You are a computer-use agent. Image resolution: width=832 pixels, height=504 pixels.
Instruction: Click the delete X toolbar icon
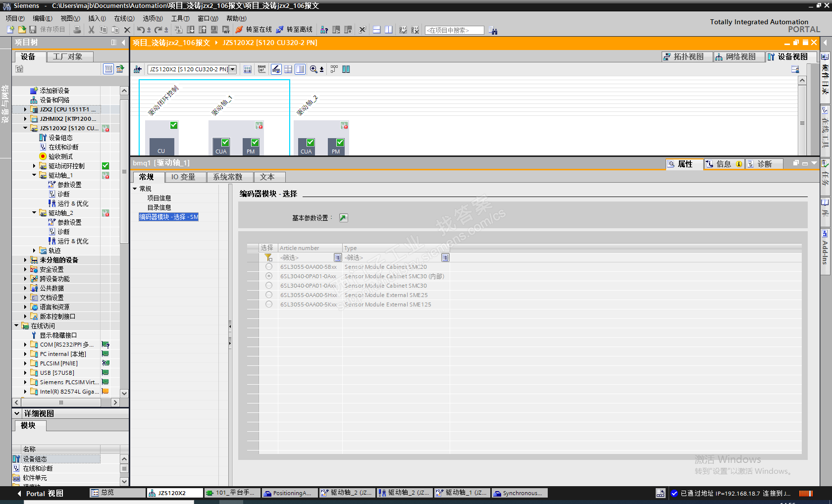(x=127, y=30)
